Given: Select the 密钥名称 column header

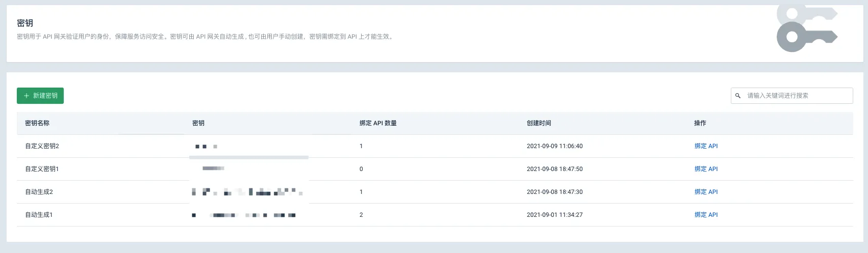Looking at the screenshot, I should click(x=37, y=123).
